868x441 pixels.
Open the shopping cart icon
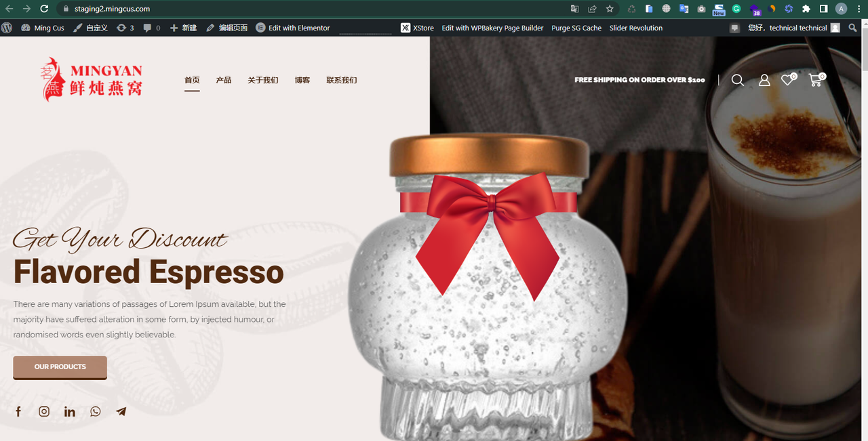pos(816,79)
